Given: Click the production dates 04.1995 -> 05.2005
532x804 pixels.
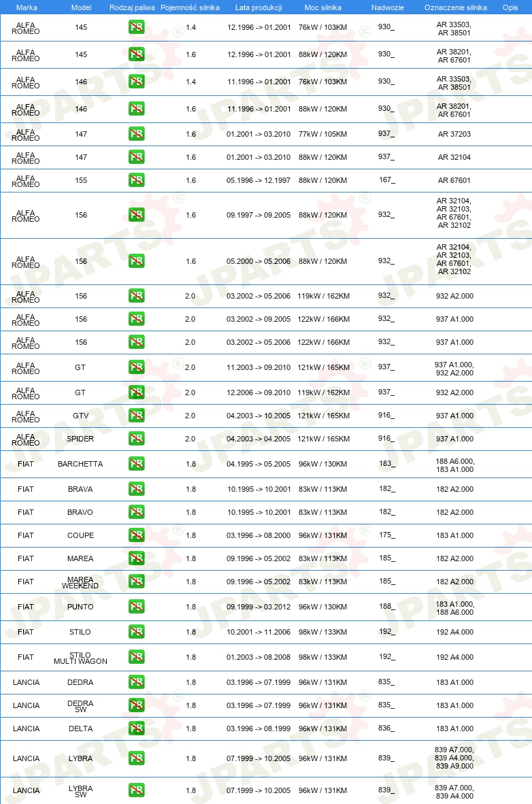Looking at the screenshot, I should [x=259, y=464].
